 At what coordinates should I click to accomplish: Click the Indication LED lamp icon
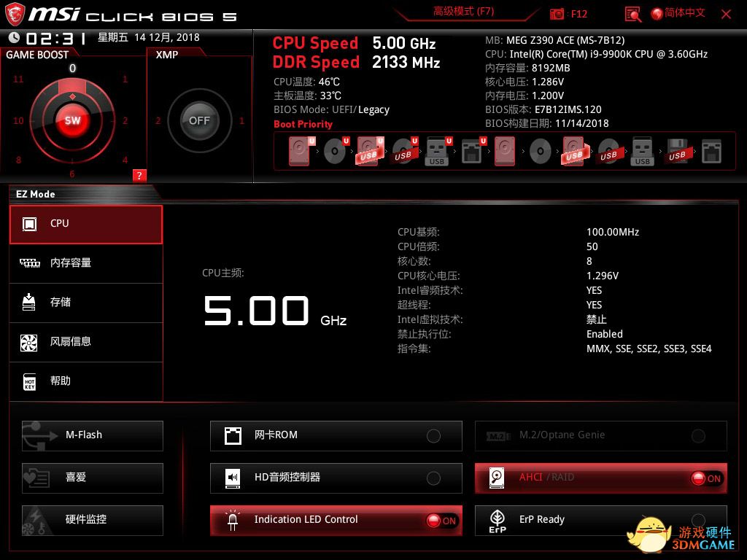233,520
